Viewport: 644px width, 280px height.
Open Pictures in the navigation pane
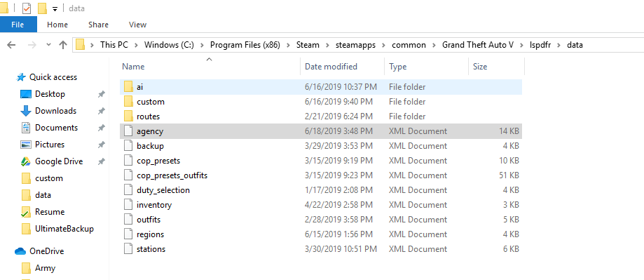pos(50,145)
